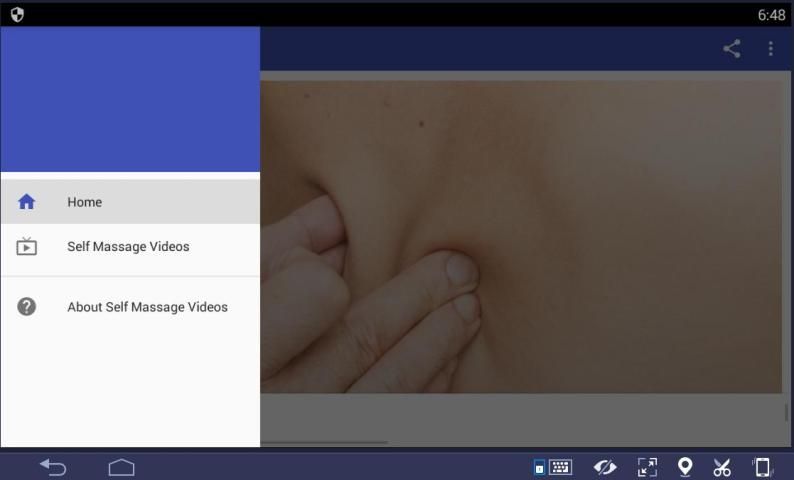Viewport: 794px width, 480px height.
Task: Tap the share icon in top bar
Action: click(x=732, y=49)
